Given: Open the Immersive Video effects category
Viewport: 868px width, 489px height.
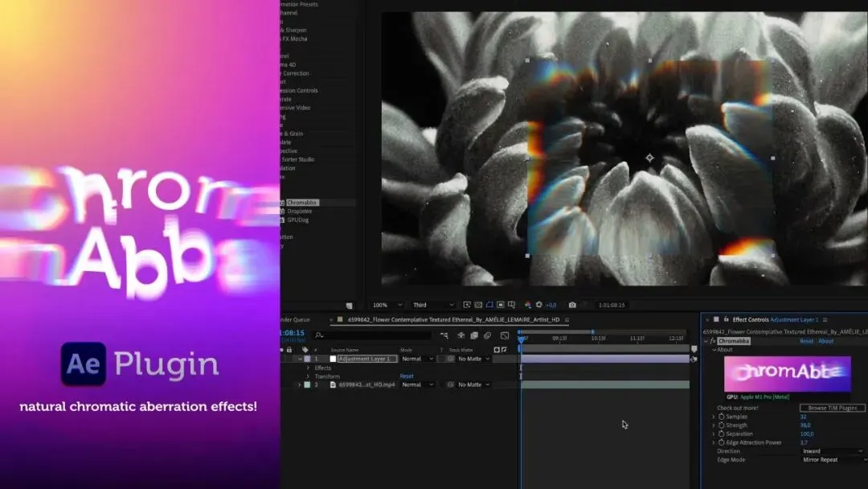Looking at the screenshot, I should tap(296, 108).
